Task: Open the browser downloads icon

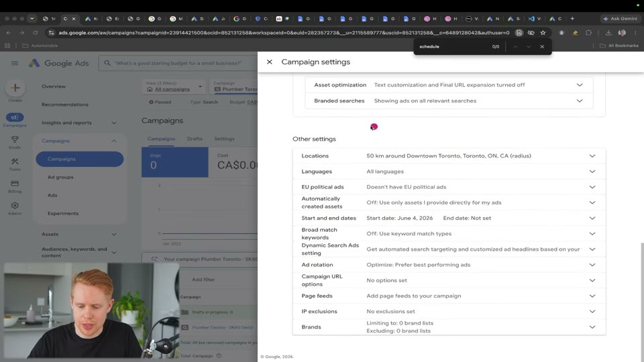Action: (608, 33)
